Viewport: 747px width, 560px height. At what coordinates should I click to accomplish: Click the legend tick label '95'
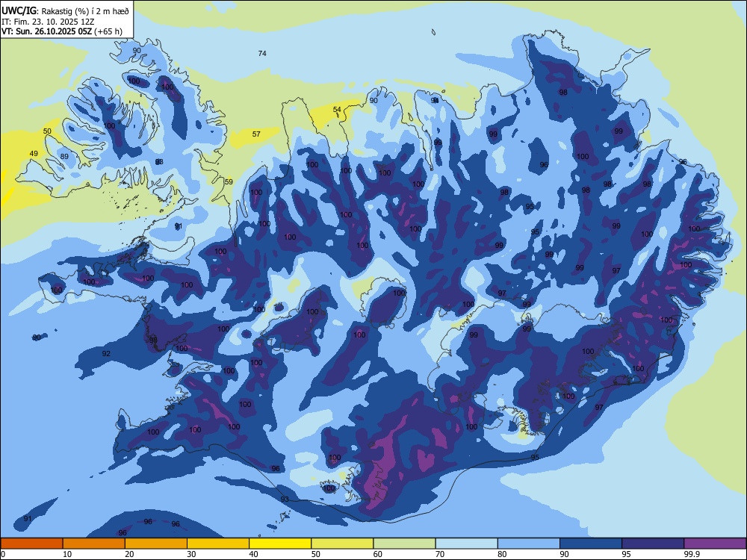tap(626, 554)
